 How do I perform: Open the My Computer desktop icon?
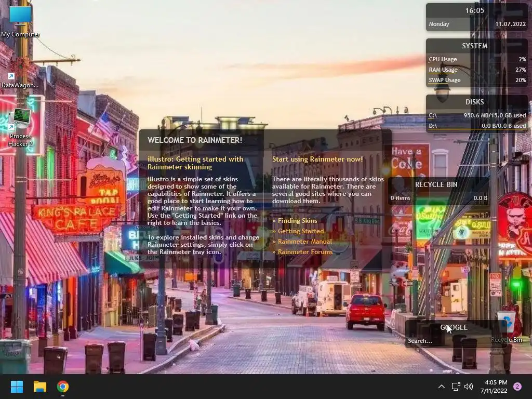coord(20,22)
